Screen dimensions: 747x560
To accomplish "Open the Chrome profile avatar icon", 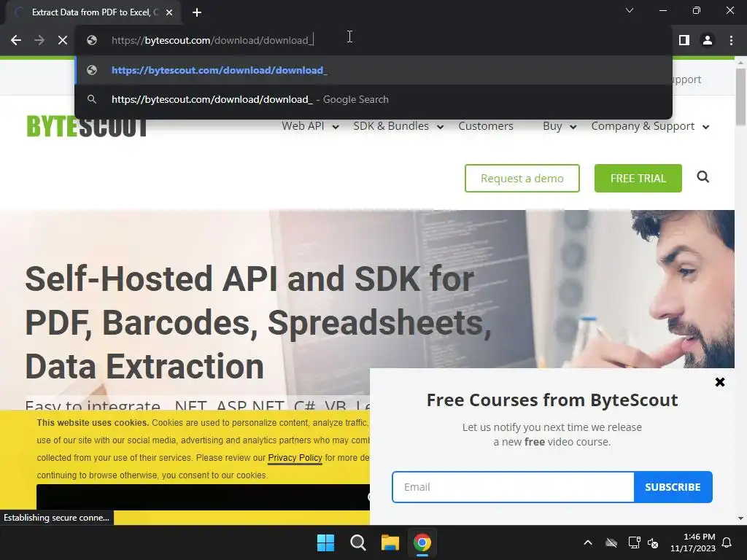I will pos(708,41).
